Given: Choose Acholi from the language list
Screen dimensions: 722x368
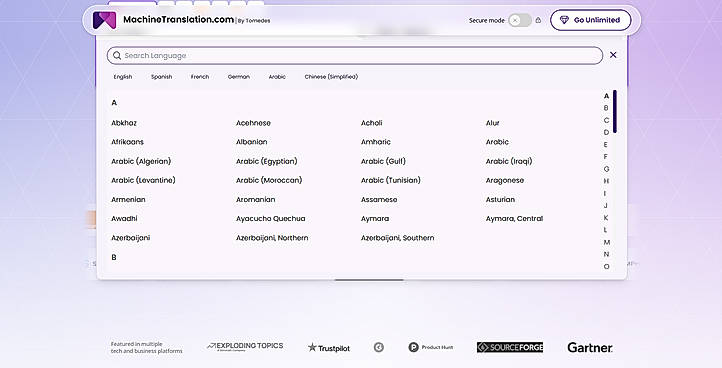Looking at the screenshot, I should (372, 123).
